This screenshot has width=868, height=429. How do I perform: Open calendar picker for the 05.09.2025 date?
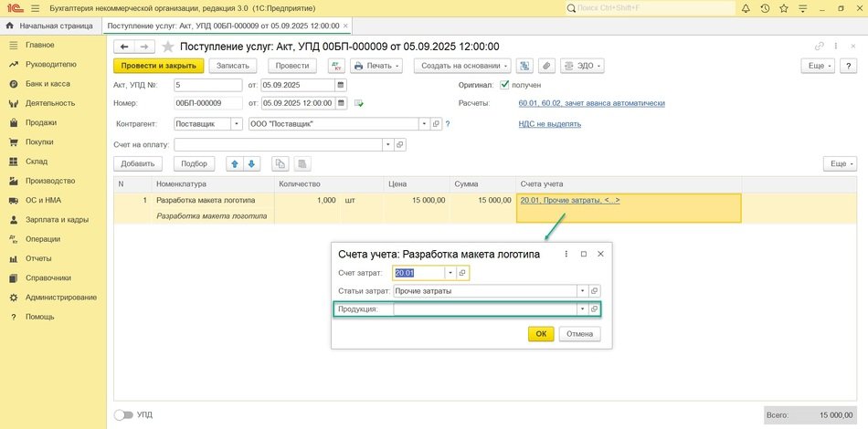[x=341, y=85]
